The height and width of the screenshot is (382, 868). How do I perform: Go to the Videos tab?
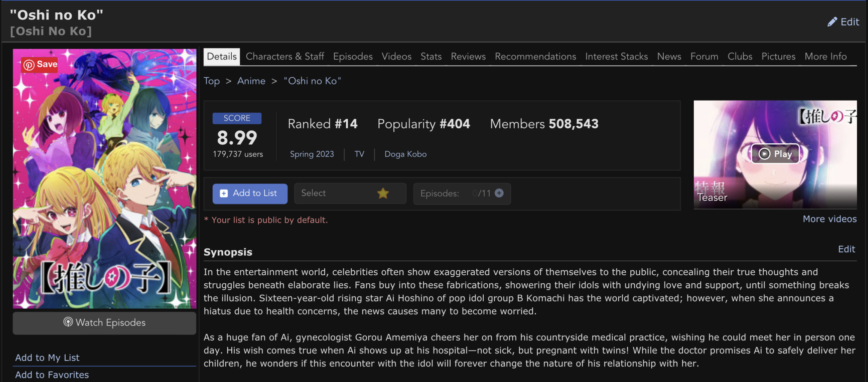tap(396, 56)
